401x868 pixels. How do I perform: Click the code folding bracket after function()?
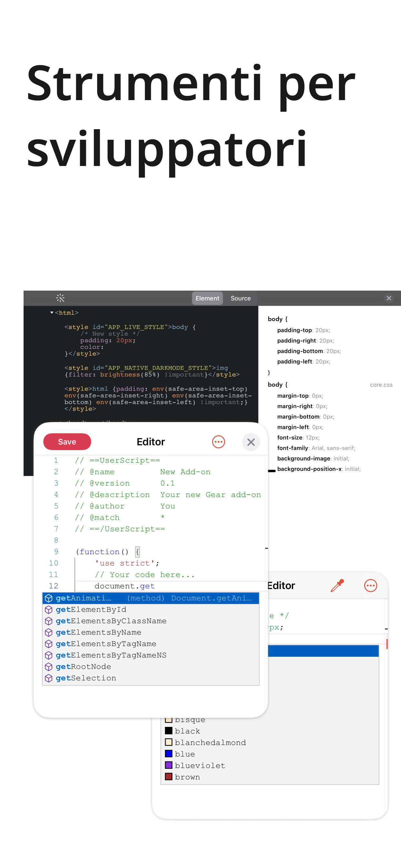tap(138, 552)
